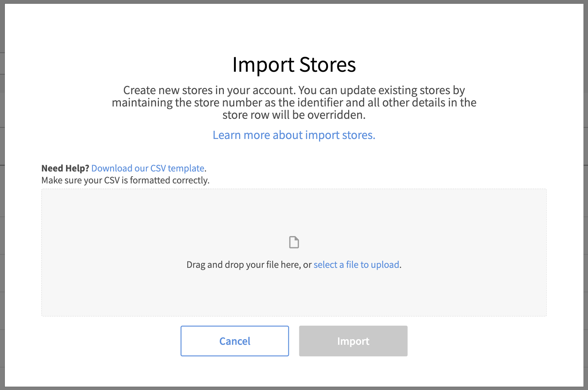Viewport: 588px width, 390px height.
Task: Download the CSV template via link
Action: click(148, 168)
